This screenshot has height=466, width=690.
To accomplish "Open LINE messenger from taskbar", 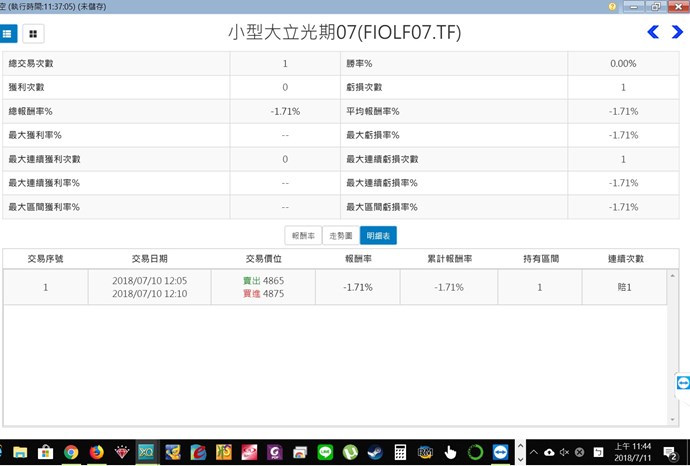I will pyautogui.click(x=325, y=452).
